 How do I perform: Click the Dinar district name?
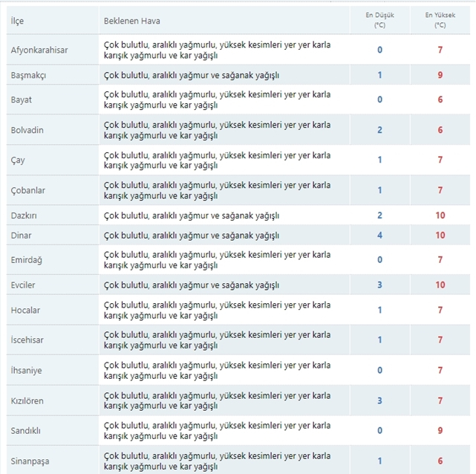point(21,236)
